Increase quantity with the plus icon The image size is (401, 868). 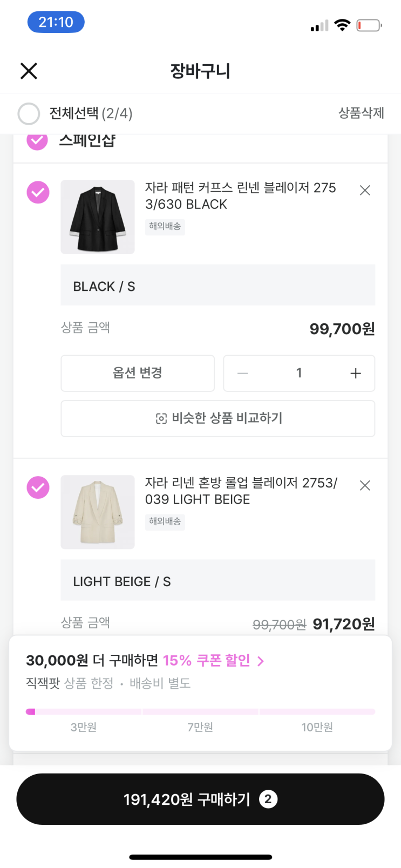tap(355, 373)
